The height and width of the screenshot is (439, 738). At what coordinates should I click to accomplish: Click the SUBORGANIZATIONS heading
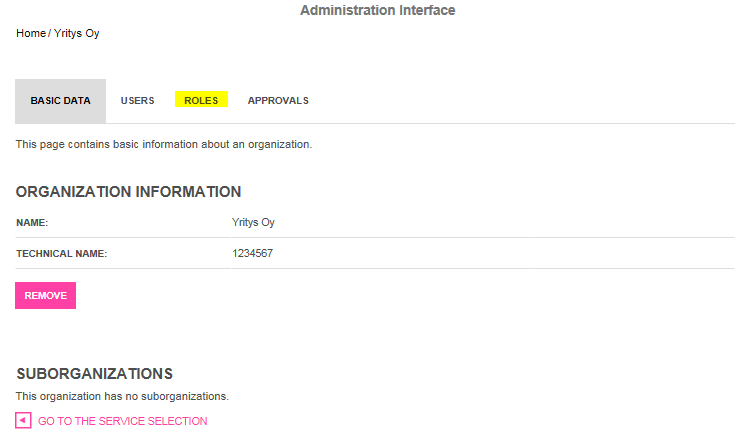(x=95, y=374)
